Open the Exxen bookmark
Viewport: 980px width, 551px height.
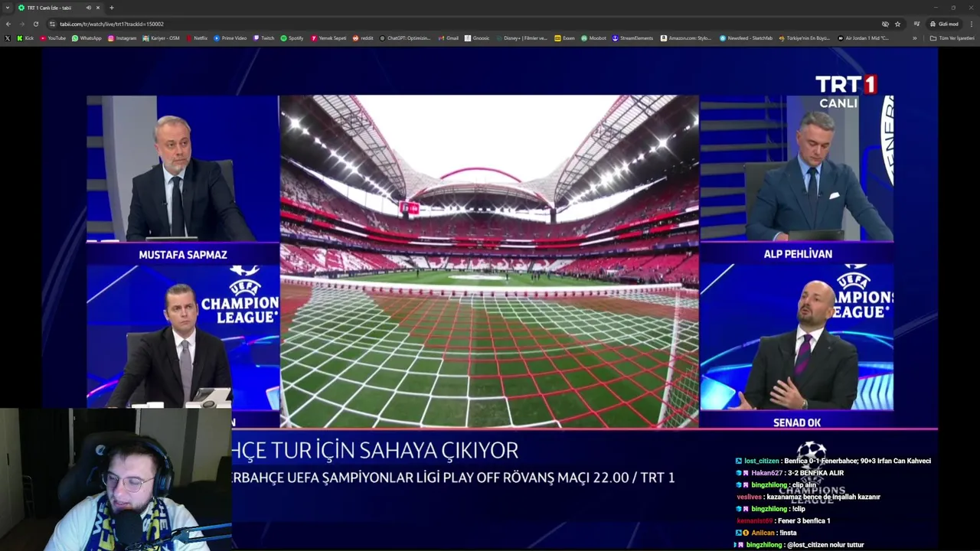(x=564, y=38)
